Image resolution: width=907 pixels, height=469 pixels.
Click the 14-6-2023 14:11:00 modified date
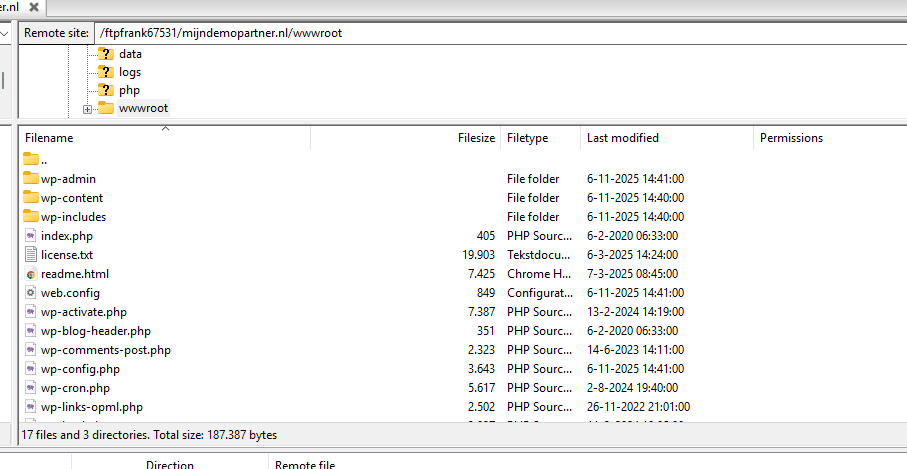(x=635, y=350)
